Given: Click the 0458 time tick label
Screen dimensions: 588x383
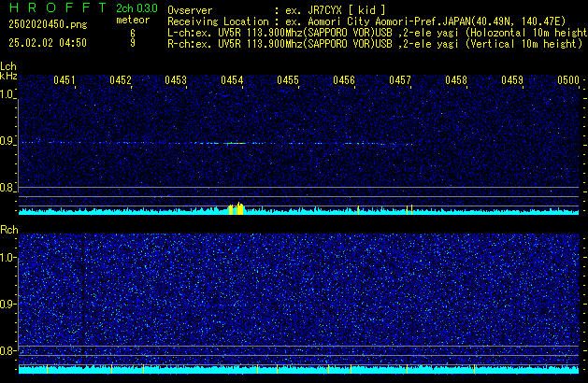Looking at the screenshot, I should point(456,80).
